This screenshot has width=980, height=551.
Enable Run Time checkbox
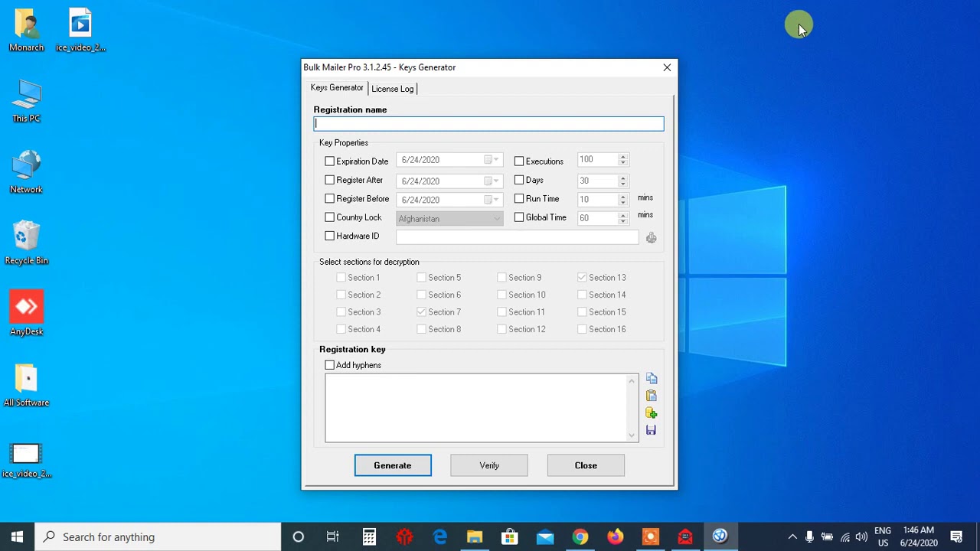(519, 199)
